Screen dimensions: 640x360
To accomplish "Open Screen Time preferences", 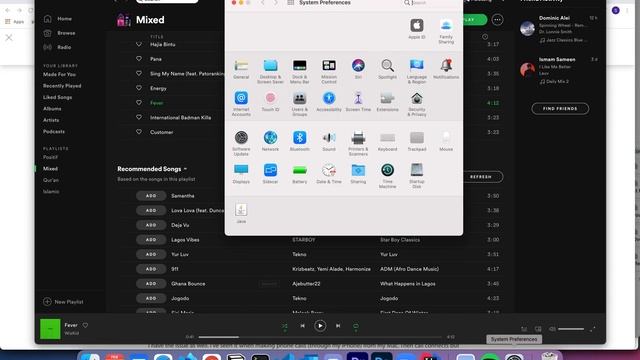I will 358,101.
